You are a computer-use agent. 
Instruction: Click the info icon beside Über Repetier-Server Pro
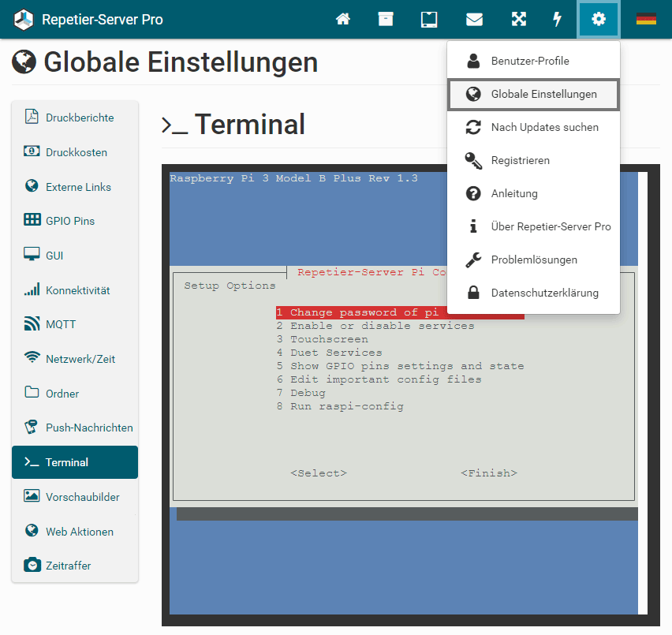473,226
